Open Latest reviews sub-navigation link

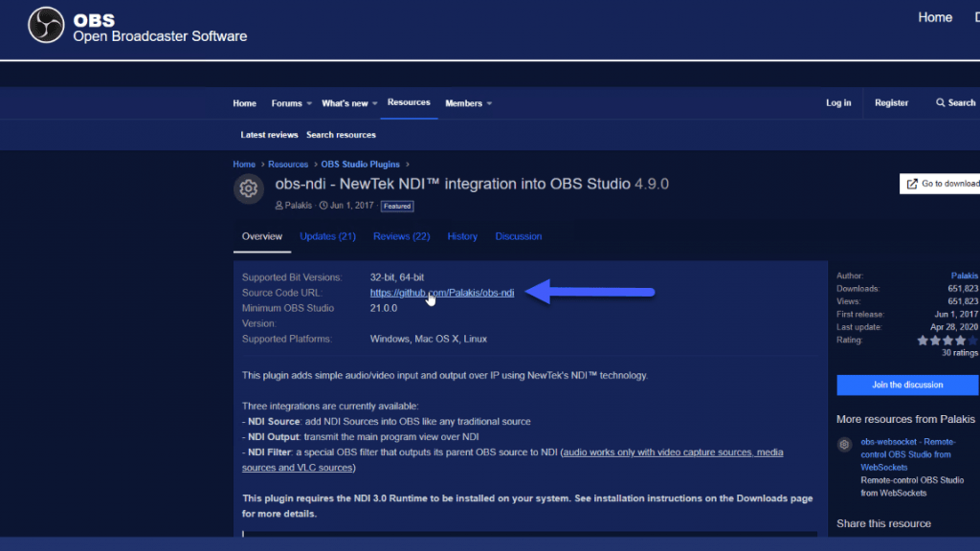[269, 134]
